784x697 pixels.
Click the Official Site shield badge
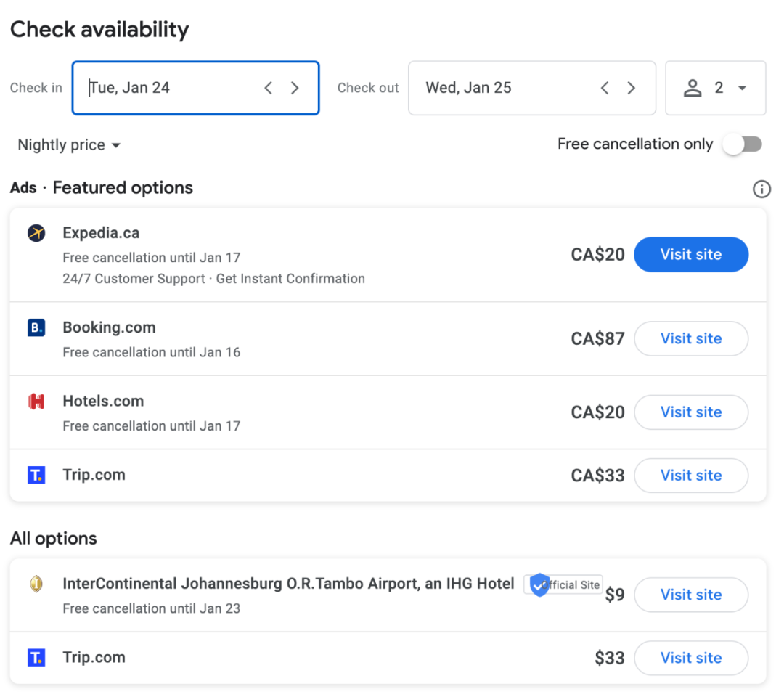(x=539, y=584)
